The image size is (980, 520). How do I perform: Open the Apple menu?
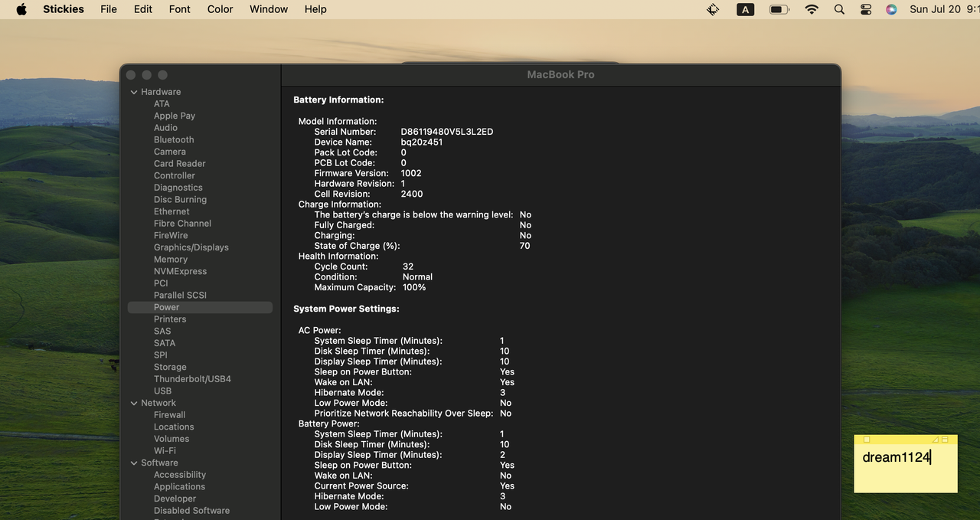coord(21,9)
